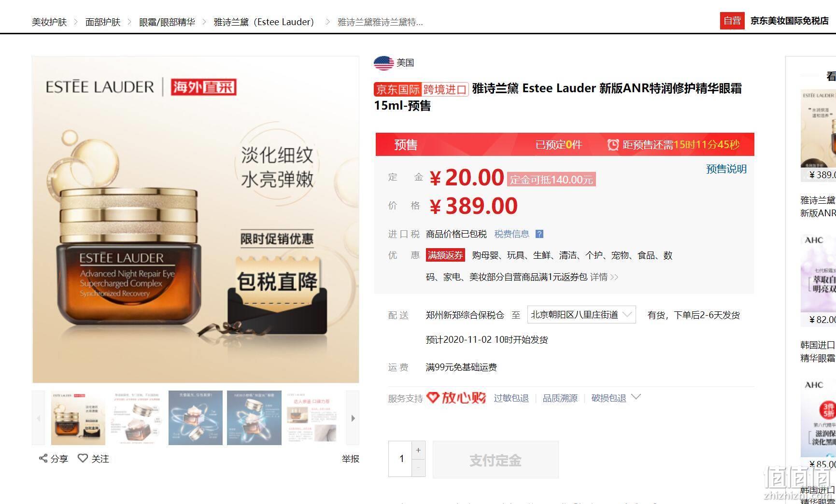Open 眼霜/眼部精华 breadcrumb category
The image size is (836, 504).
click(x=167, y=22)
